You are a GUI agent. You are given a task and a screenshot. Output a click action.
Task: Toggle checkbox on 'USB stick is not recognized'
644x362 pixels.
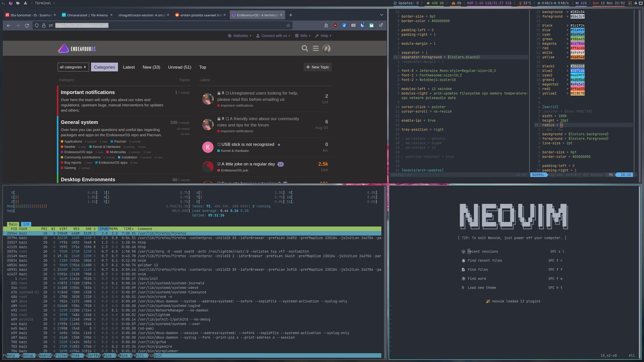coord(219,144)
